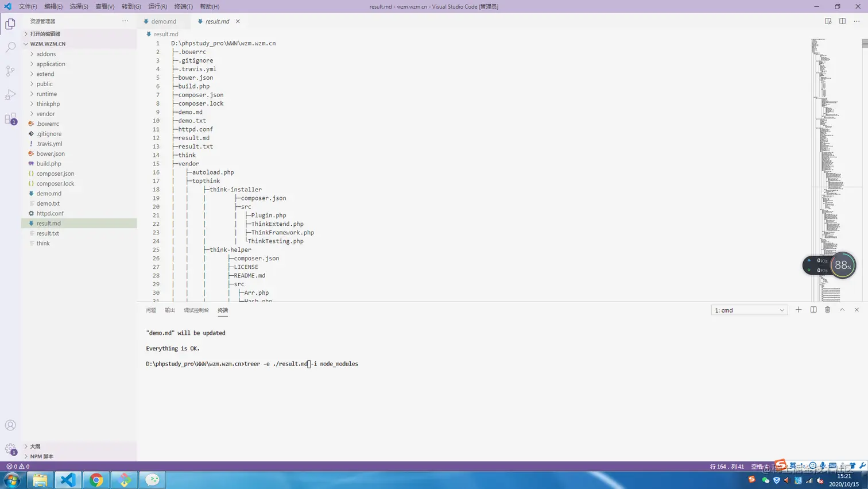Kill the terminal with the trash icon
Viewport: 868px width, 489px height.
(828, 310)
